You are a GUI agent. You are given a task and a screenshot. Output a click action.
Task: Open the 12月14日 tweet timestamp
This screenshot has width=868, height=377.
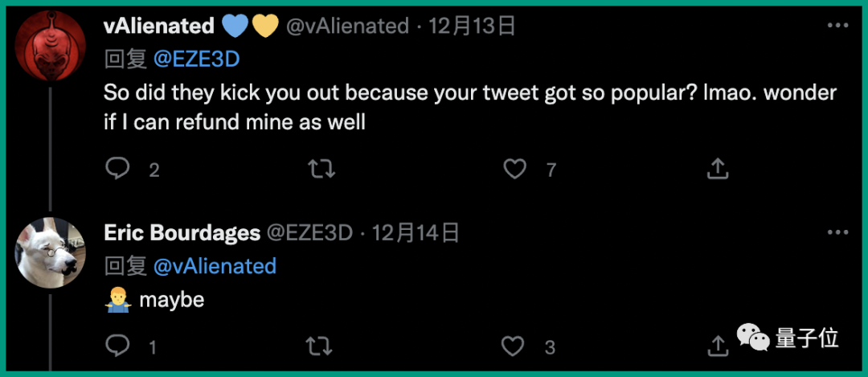coord(416,233)
